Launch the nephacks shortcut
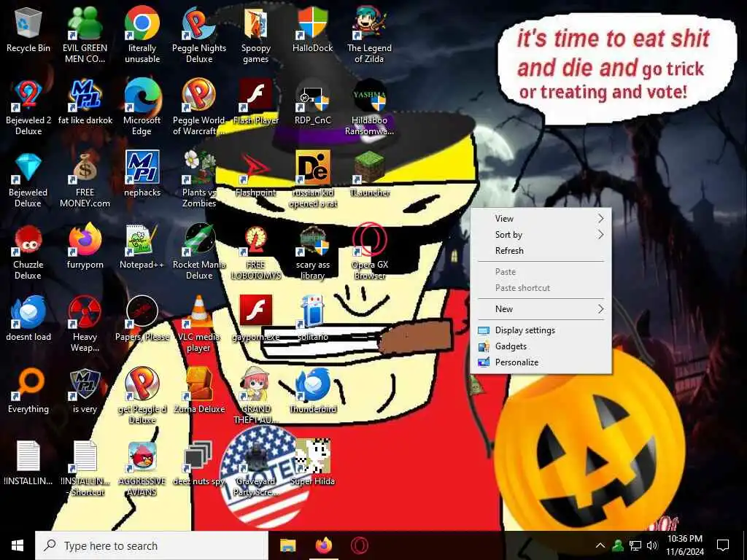 tap(142, 174)
